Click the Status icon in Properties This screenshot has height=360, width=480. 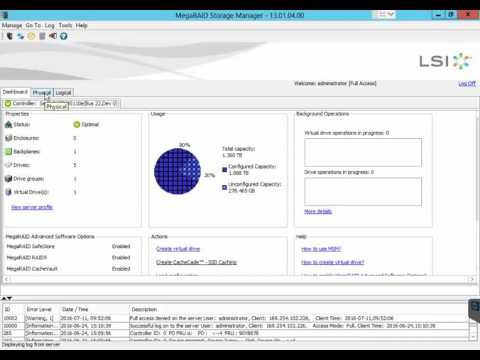pyautogui.click(x=8, y=124)
